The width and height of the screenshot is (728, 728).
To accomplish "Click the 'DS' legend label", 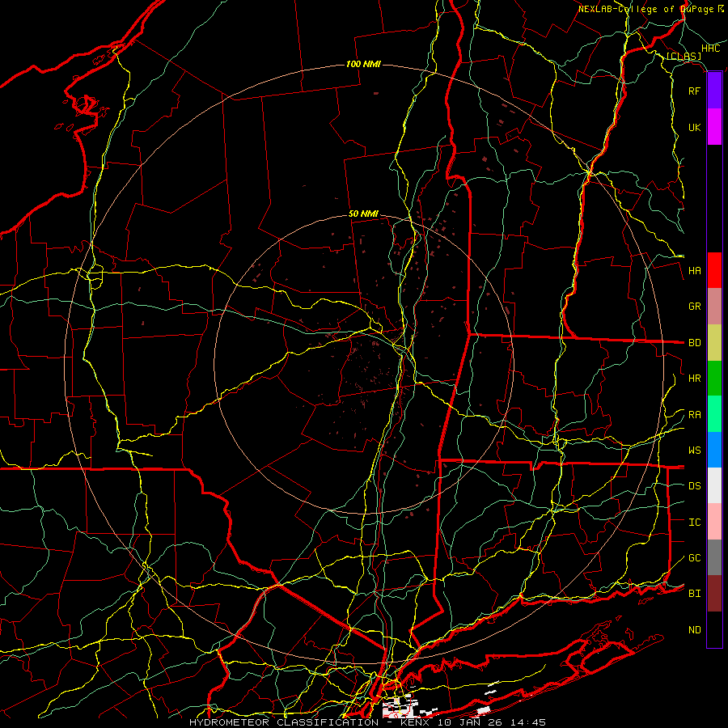I will pyautogui.click(x=694, y=486).
